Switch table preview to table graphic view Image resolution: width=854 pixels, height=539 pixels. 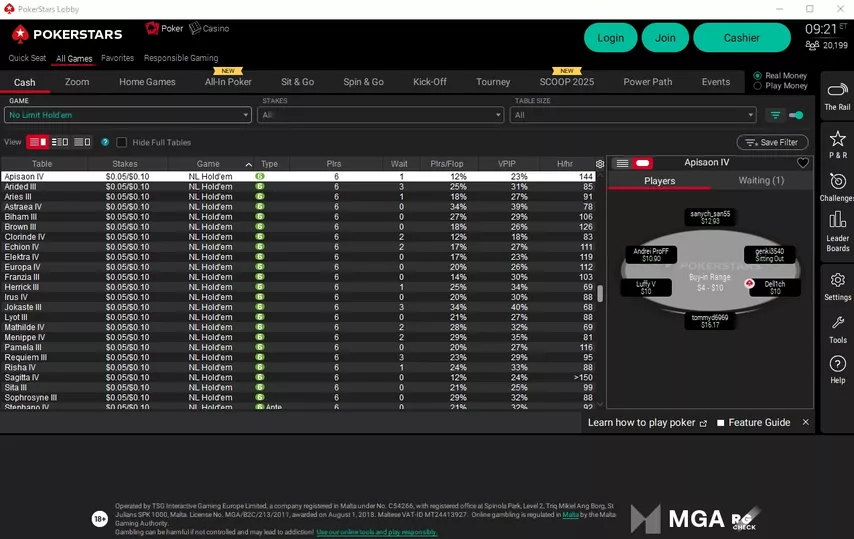click(x=643, y=163)
